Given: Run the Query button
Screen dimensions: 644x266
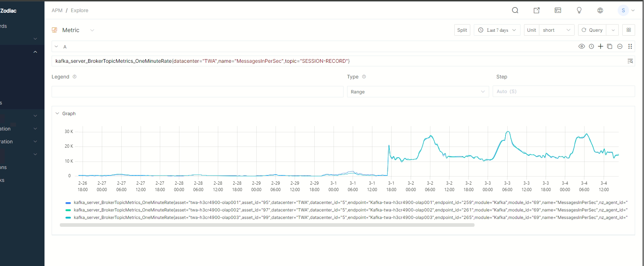Looking at the screenshot, I should point(592,30).
